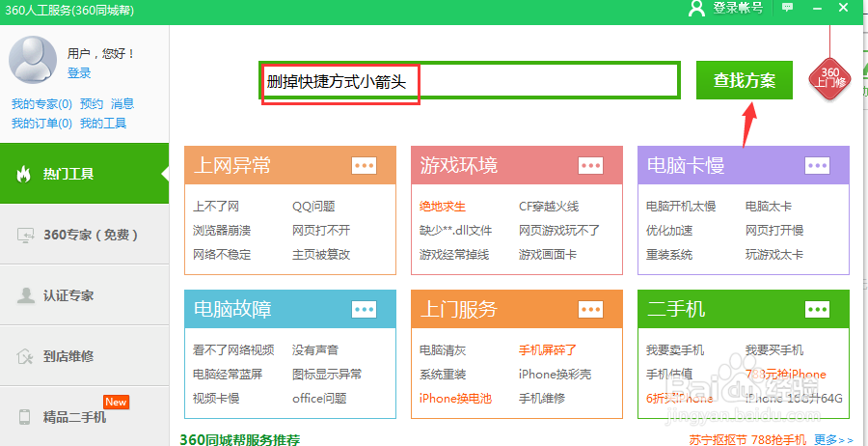Select 手机屏碎了 service
Image resolution: width=868 pixels, height=446 pixels.
[x=548, y=350]
